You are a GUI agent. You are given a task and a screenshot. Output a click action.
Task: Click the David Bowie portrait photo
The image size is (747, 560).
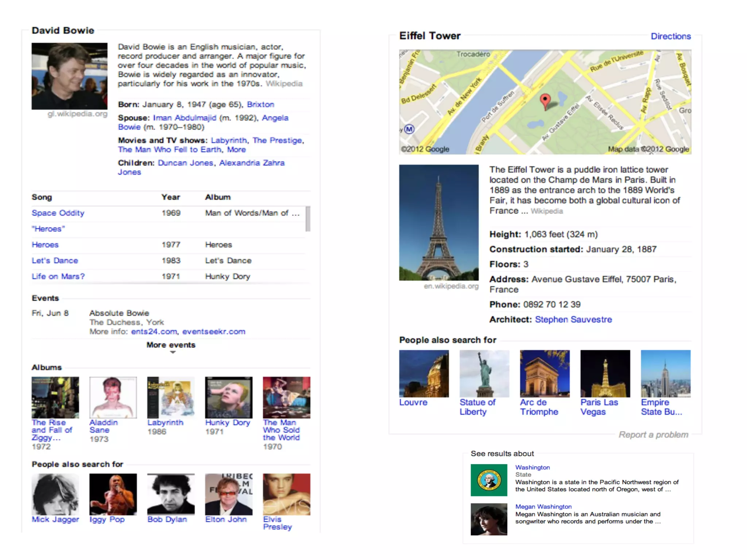[x=69, y=76]
